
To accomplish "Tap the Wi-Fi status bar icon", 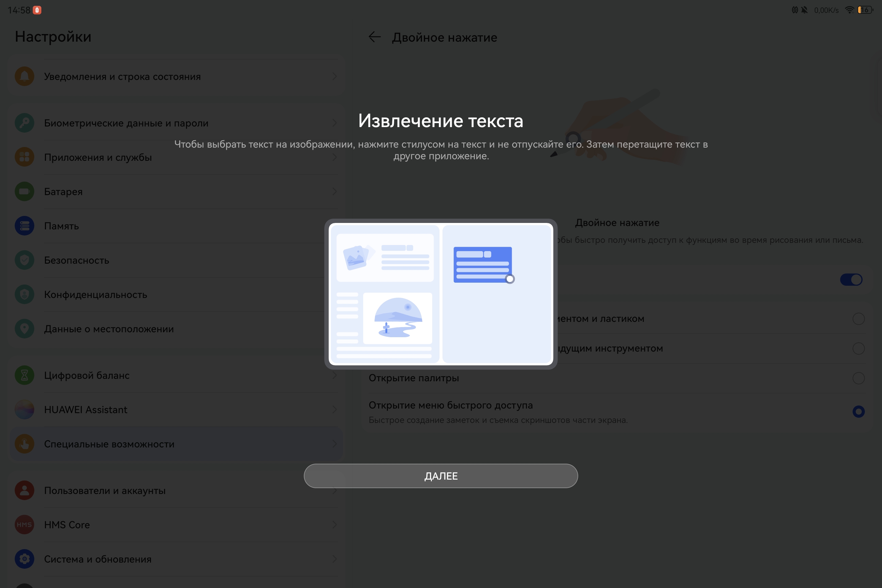I will [849, 10].
